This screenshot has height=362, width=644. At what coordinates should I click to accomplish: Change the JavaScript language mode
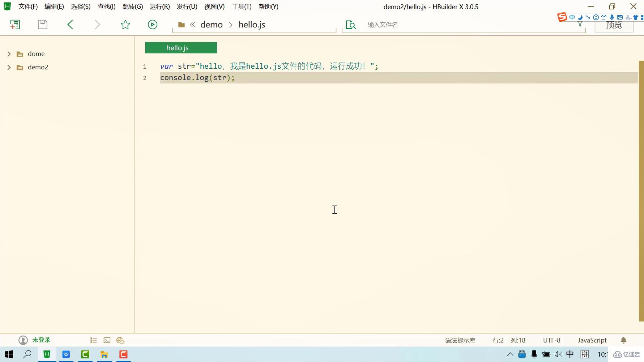[592, 340]
